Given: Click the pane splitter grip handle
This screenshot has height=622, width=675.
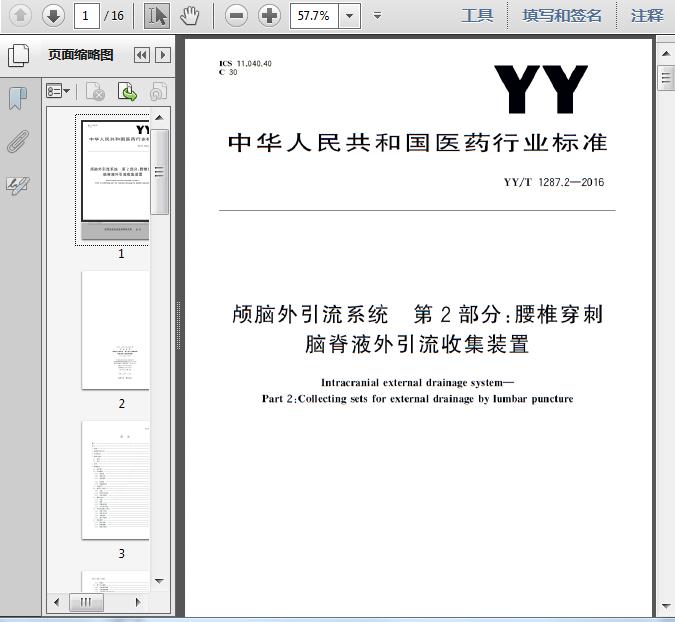Looking at the screenshot, I should pyautogui.click(x=179, y=325).
